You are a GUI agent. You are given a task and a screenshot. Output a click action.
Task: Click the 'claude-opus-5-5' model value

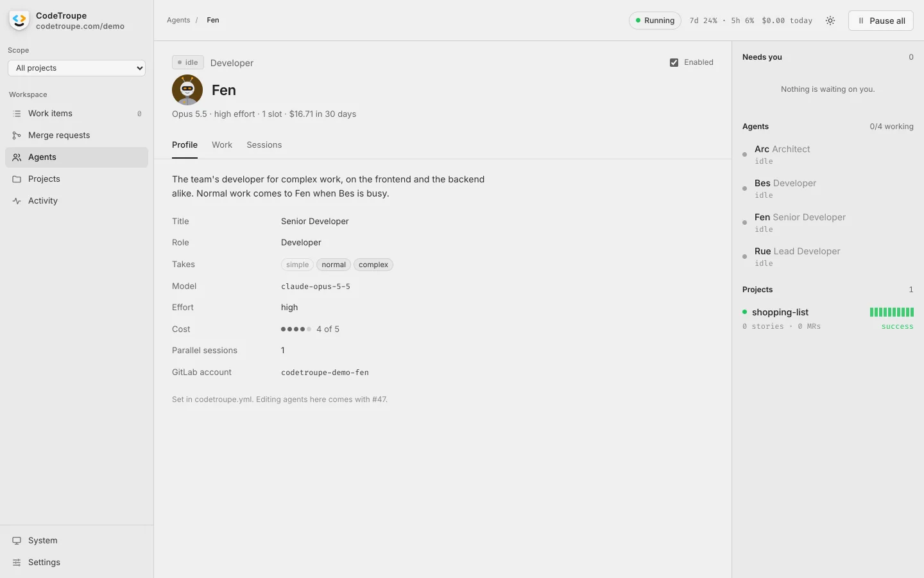[x=316, y=286]
